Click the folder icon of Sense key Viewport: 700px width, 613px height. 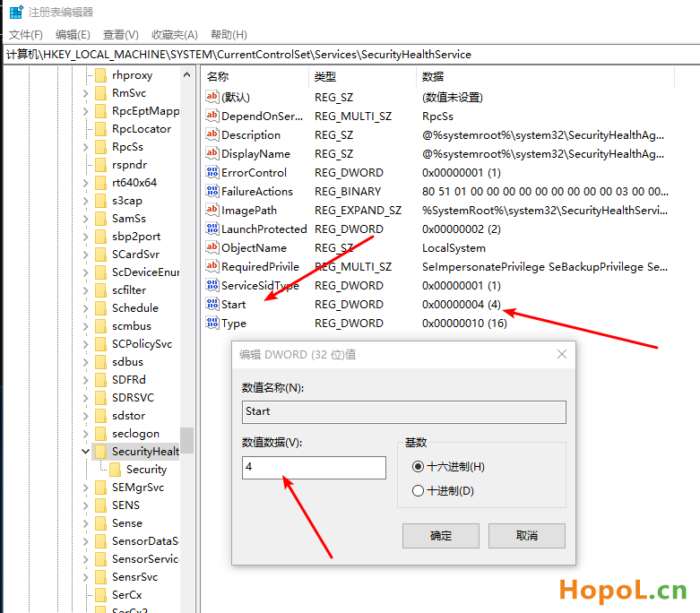tap(101, 522)
